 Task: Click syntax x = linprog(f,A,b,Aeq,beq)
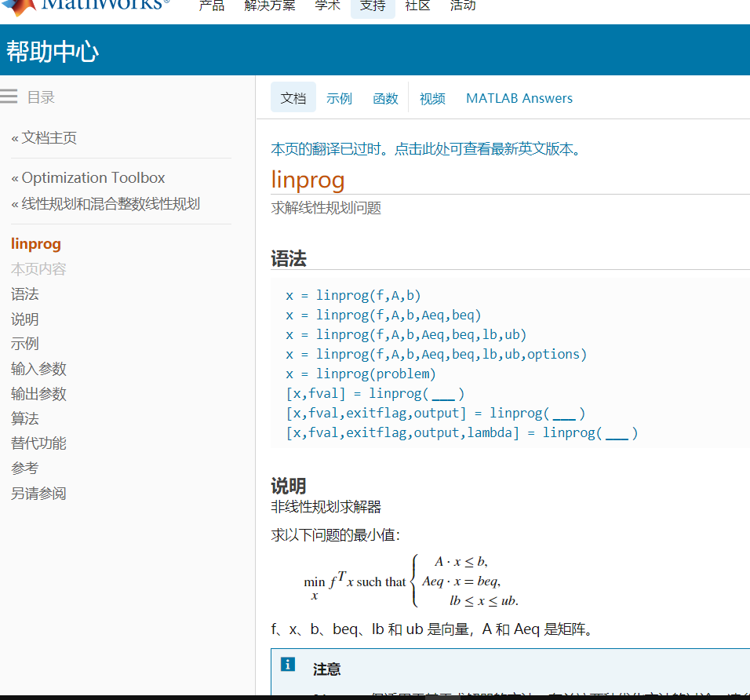point(383,315)
